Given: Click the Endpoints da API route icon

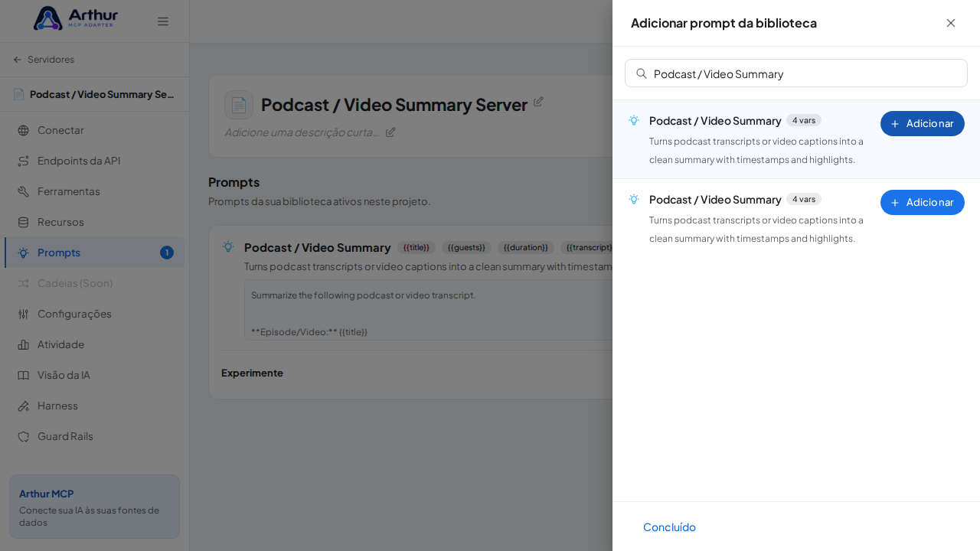Looking at the screenshot, I should point(23,161).
